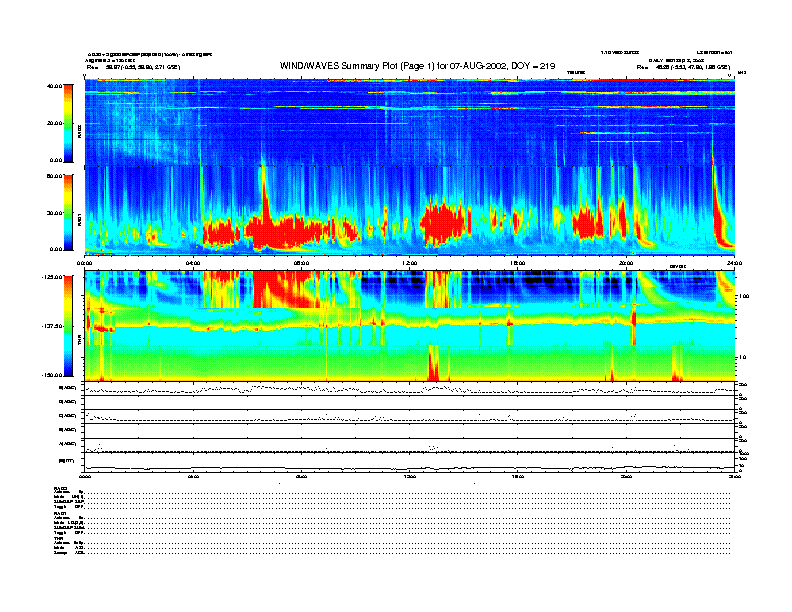
Task: Click the 10 label on TNR right axis
Action: pos(742,358)
